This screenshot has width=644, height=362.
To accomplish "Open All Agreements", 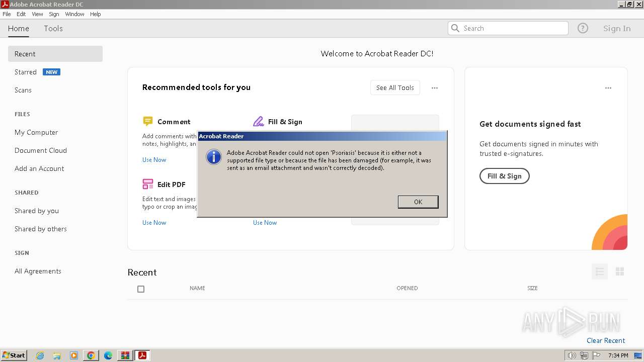I will coord(38,271).
